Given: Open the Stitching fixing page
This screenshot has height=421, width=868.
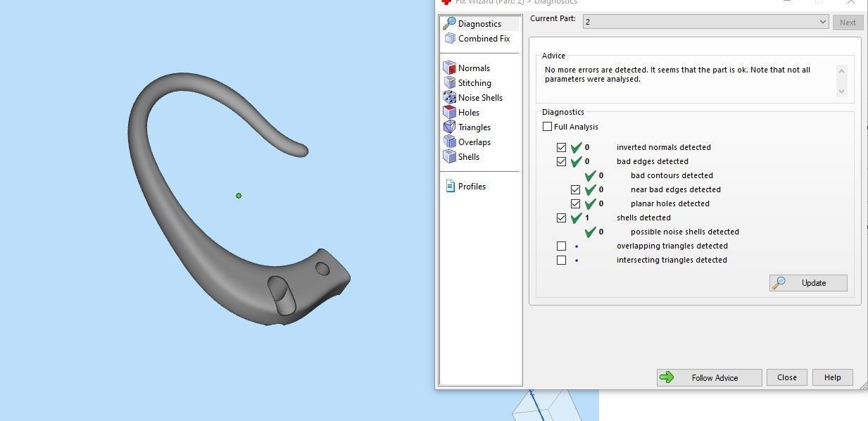Looking at the screenshot, I should click(x=467, y=83).
